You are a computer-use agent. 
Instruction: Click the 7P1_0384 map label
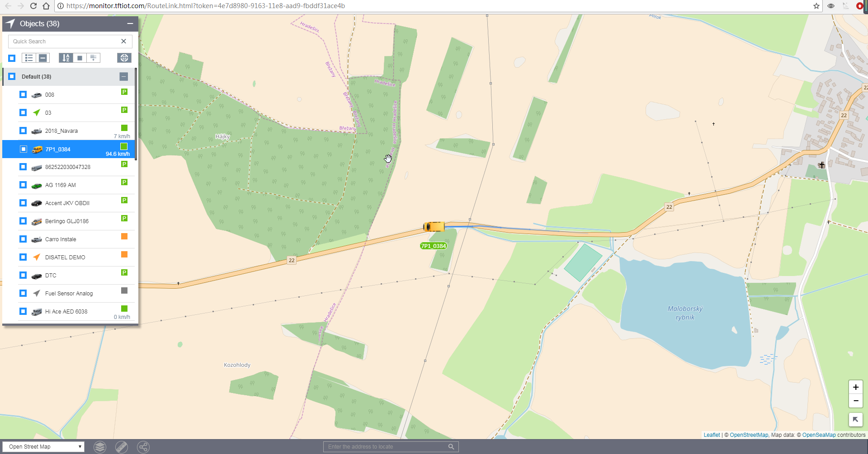tap(434, 246)
